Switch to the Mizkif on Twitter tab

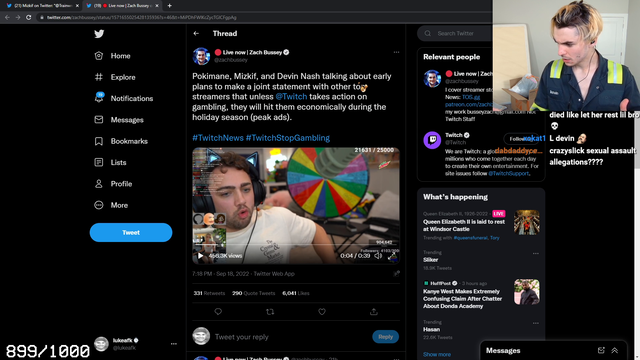41,6
